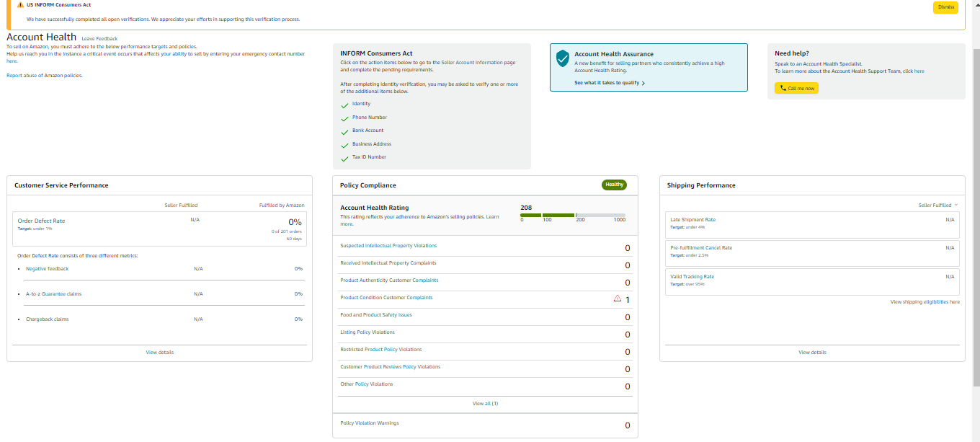Open the Negative feedback metric
The width and height of the screenshot is (980, 442).
pyautogui.click(x=47, y=269)
